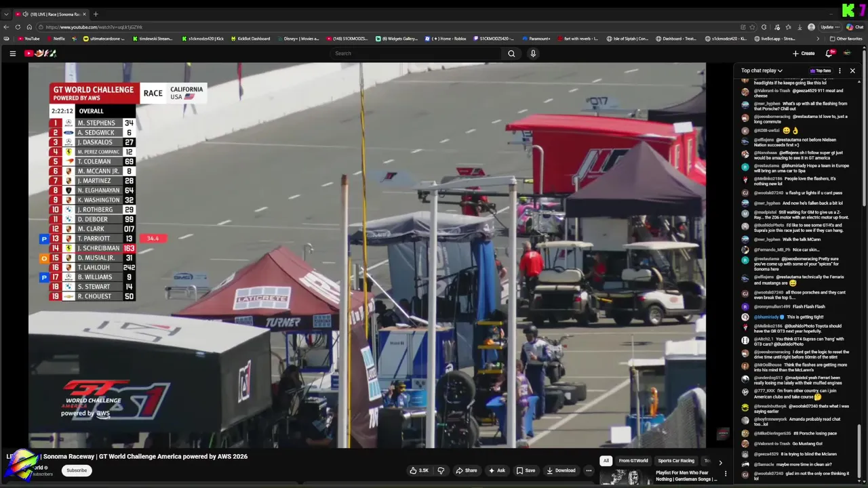
Task: Share this video
Action: pyautogui.click(x=466, y=470)
